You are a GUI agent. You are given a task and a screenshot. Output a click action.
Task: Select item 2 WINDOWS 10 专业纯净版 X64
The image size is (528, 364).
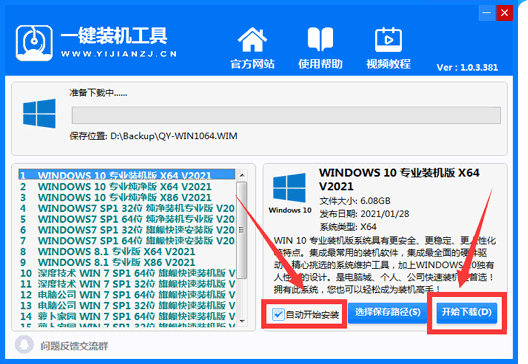(127, 186)
